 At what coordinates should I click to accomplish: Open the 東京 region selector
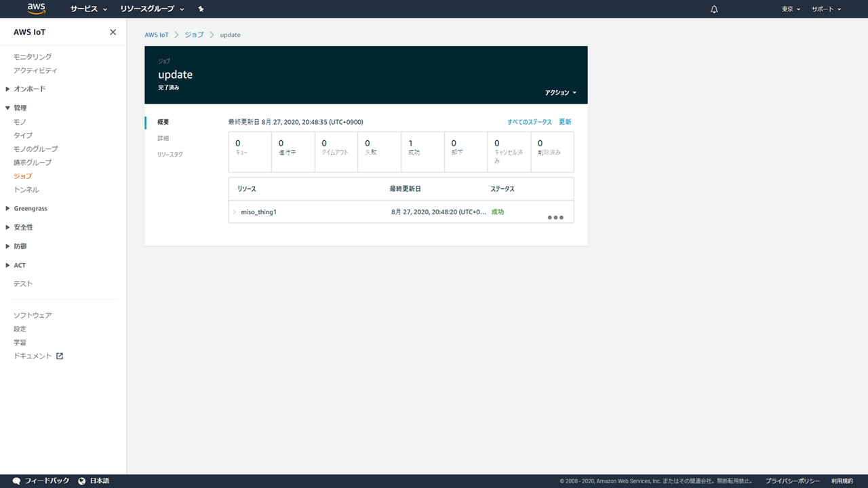click(x=791, y=9)
